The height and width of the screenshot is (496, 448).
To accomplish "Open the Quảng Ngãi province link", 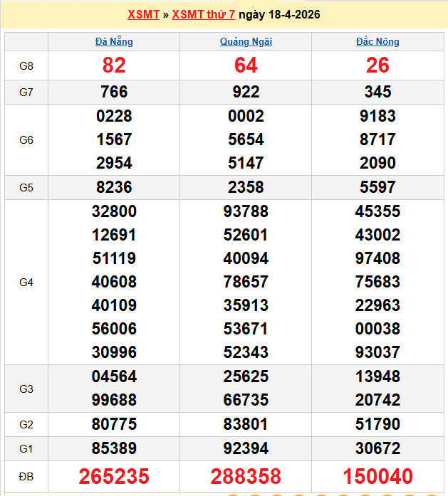I will click(246, 41).
